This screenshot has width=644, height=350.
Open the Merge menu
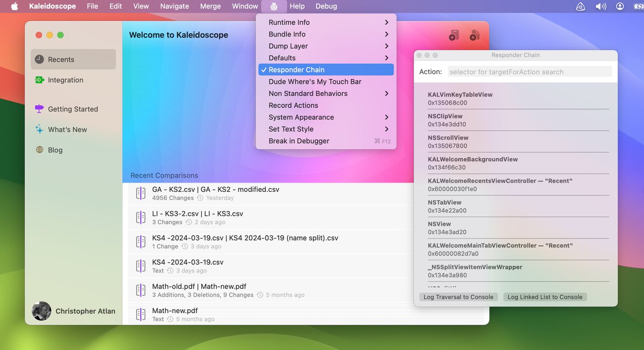pyautogui.click(x=210, y=6)
